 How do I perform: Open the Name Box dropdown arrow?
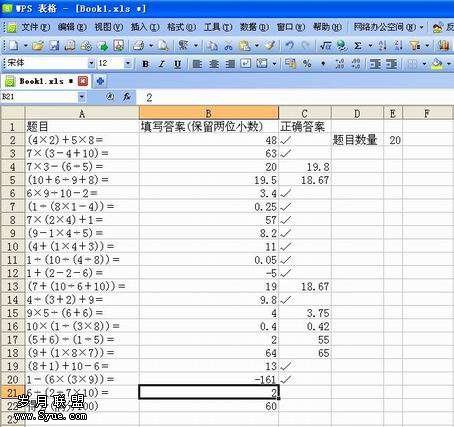pyautogui.click(x=82, y=97)
